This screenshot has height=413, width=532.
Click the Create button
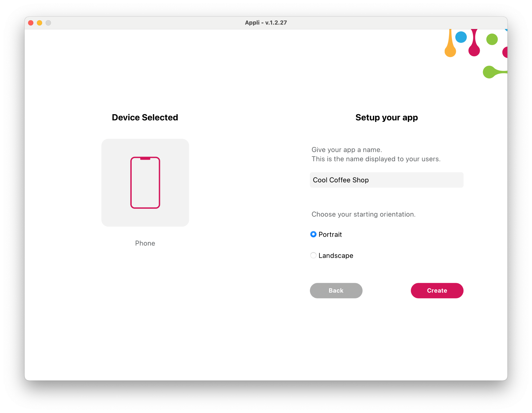[437, 290]
